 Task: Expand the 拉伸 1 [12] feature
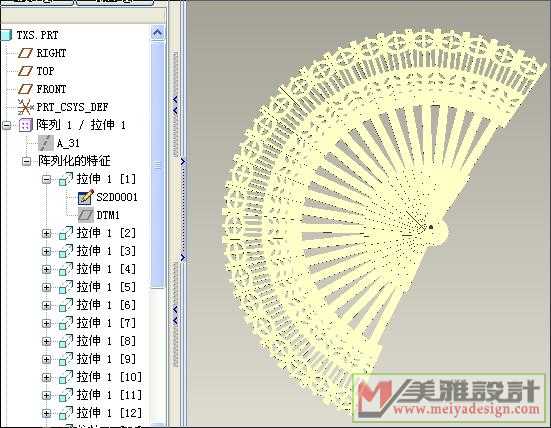coord(46,413)
